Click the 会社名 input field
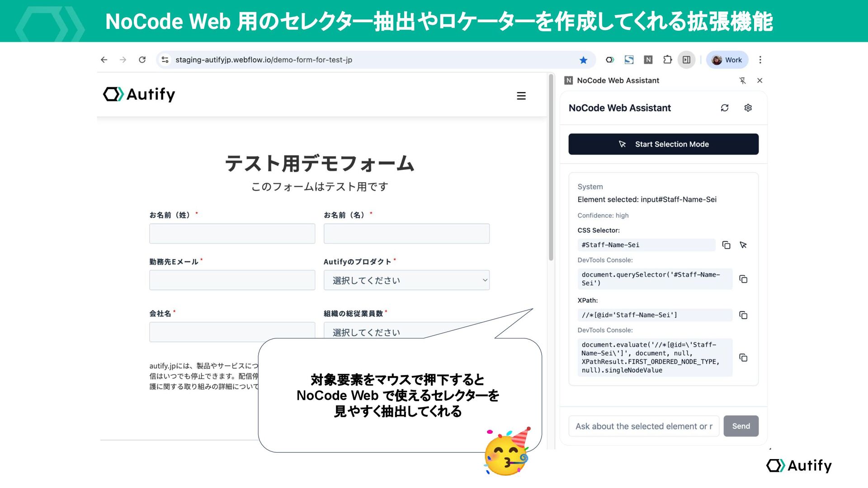Screen dimensions: 868x488 coord(232,332)
